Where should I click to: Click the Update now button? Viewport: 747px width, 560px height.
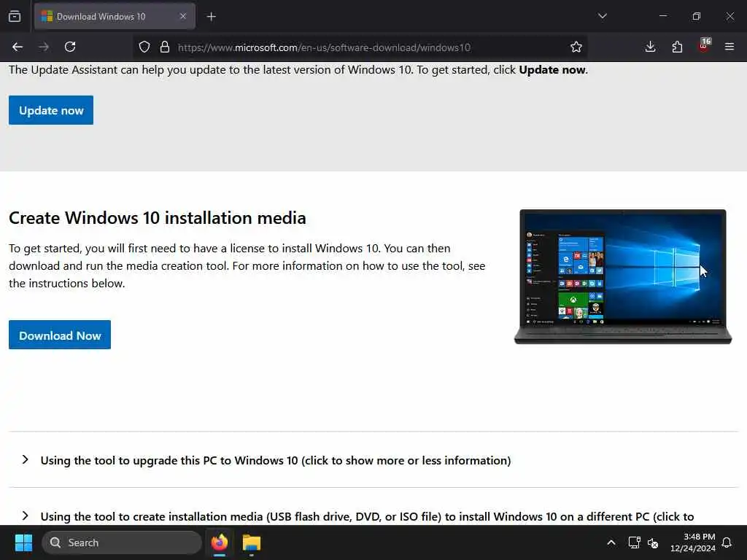(x=51, y=110)
